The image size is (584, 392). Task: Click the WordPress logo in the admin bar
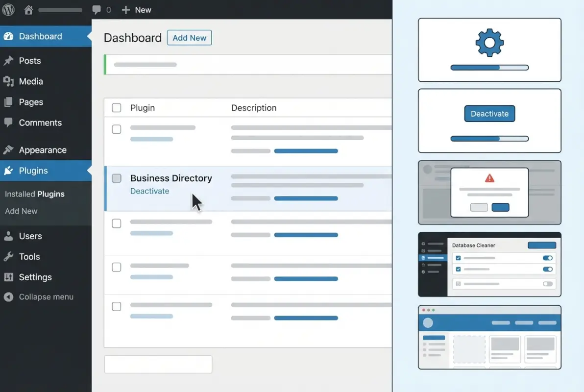(8, 9)
